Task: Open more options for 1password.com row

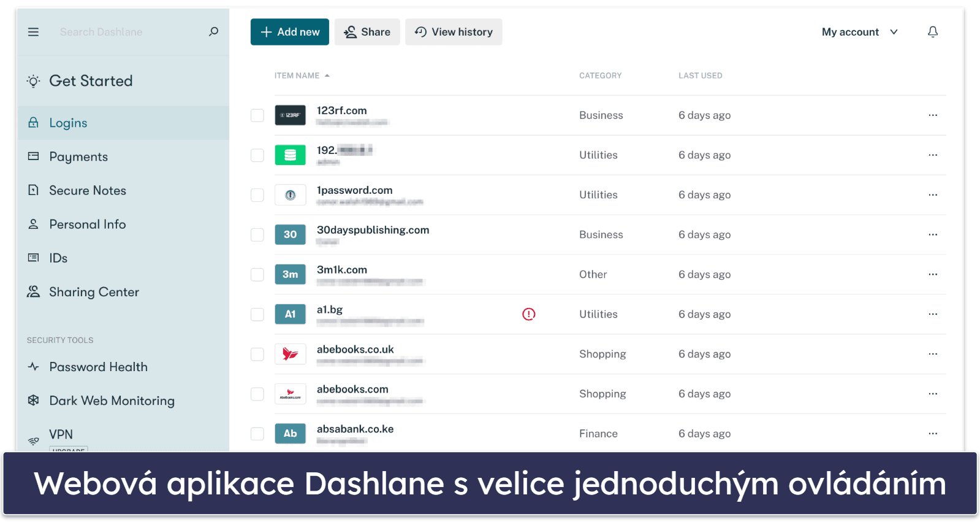Action: pyautogui.click(x=932, y=195)
